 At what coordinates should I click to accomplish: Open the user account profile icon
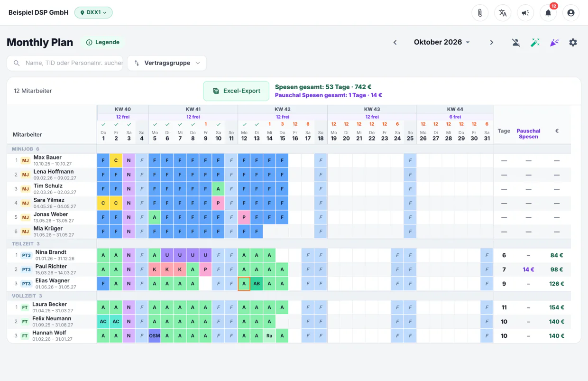(571, 13)
